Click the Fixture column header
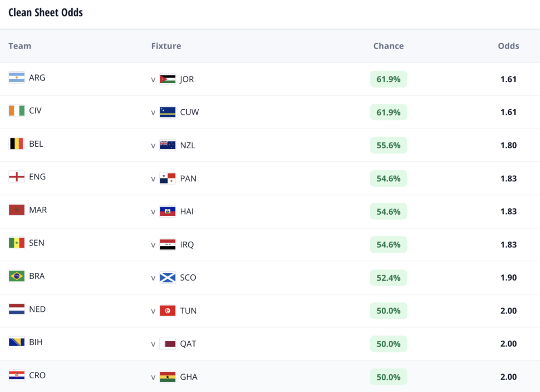Viewport: 540px width, 392px height. pyautogui.click(x=166, y=46)
